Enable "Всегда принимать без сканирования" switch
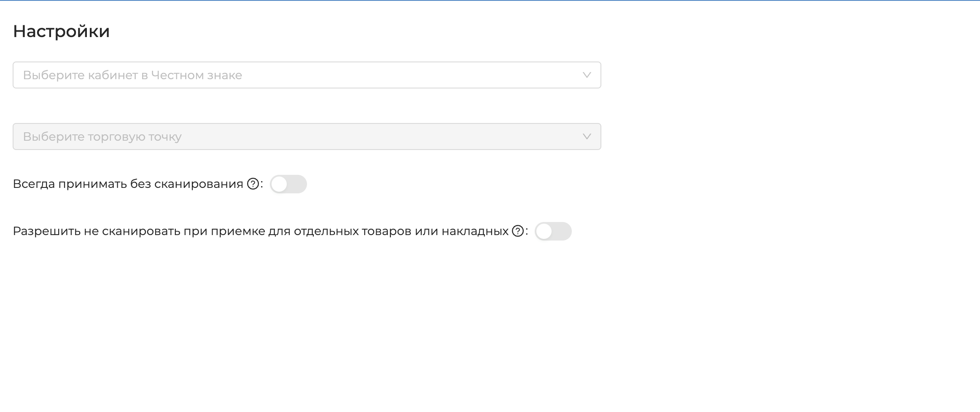The image size is (980, 412). coord(288,184)
